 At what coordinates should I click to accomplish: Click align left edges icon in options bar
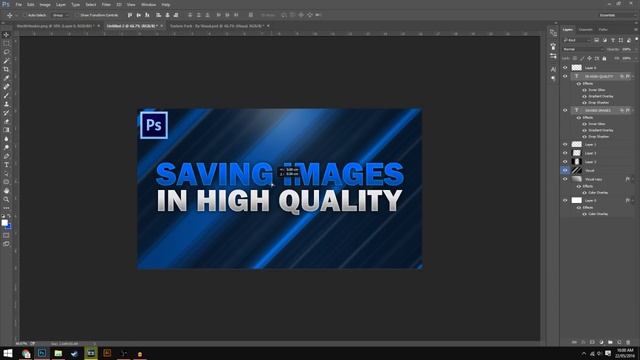tap(158, 15)
